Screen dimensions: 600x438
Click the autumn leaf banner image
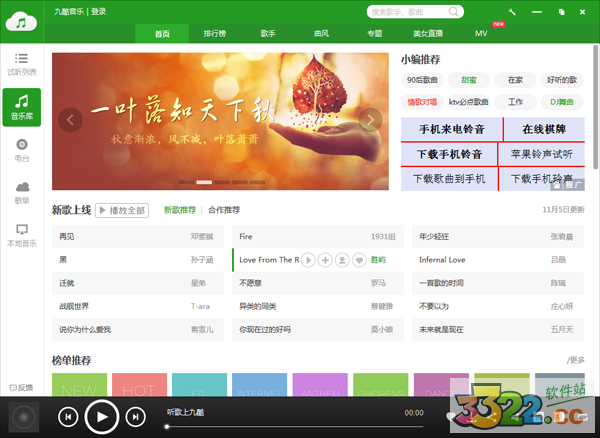(x=220, y=121)
